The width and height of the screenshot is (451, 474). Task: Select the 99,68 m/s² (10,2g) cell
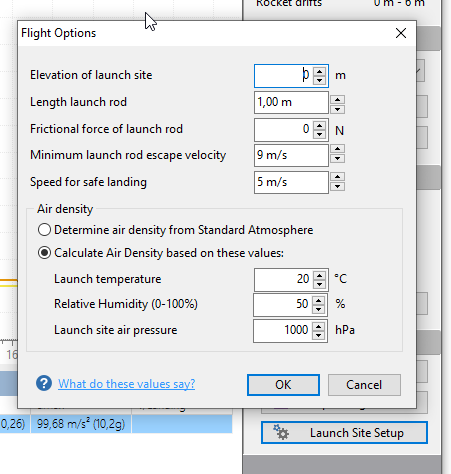[x=81, y=424]
